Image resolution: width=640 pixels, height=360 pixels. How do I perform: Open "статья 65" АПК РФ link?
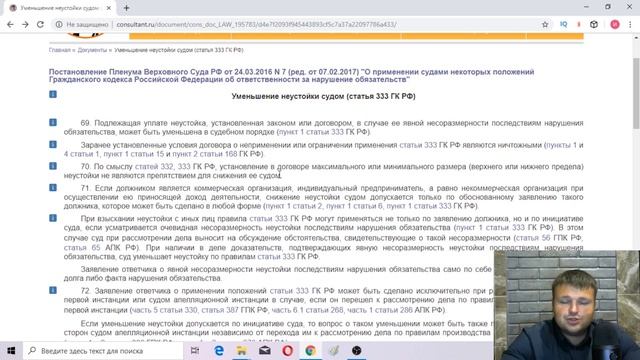point(82,248)
